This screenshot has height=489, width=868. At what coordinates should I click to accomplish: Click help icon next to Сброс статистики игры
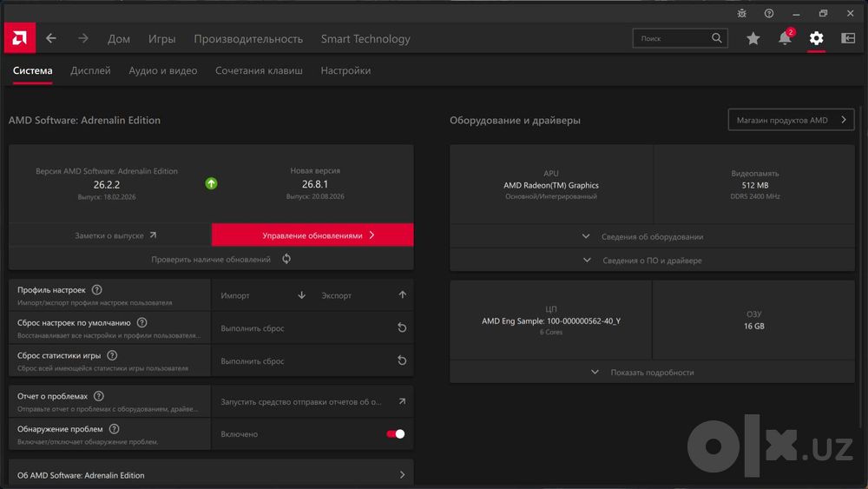[x=112, y=355]
